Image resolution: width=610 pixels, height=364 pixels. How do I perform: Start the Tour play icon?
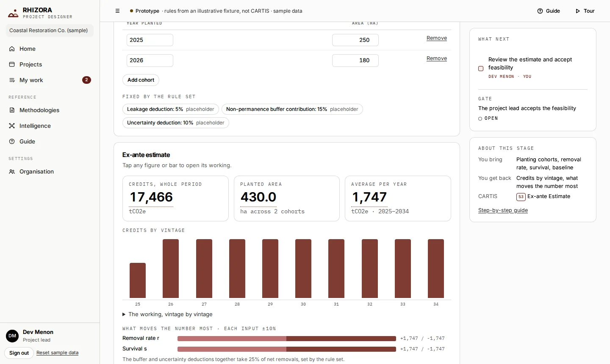point(578,11)
